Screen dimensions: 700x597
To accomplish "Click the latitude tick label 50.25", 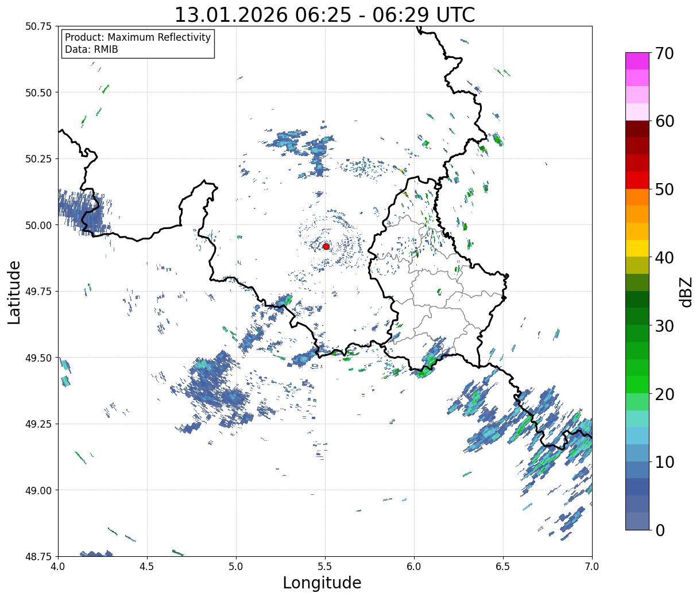I will coord(38,159).
